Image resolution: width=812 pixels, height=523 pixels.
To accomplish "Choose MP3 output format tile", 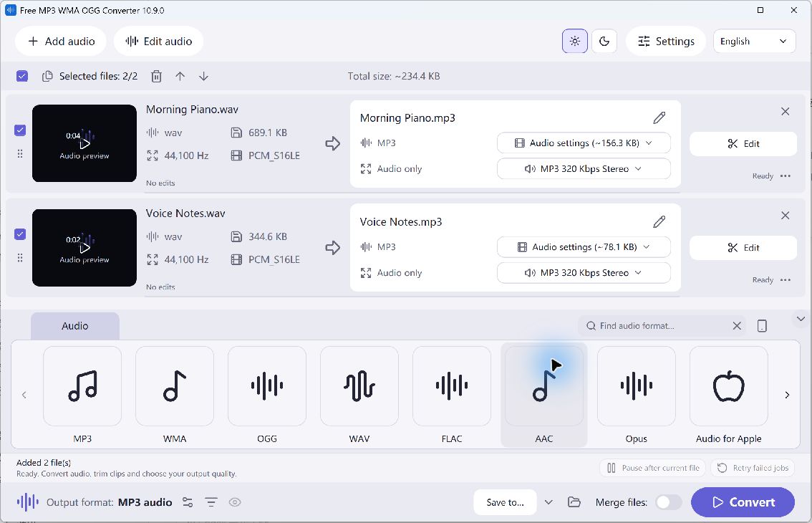I will [x=82, y=395].
